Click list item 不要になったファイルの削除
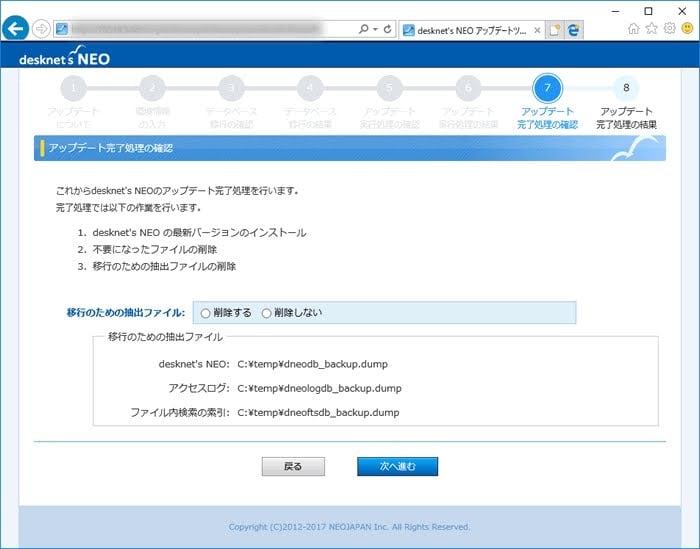Image resolution: width=700 pixels, height=549 pixels. pos(154,250)
